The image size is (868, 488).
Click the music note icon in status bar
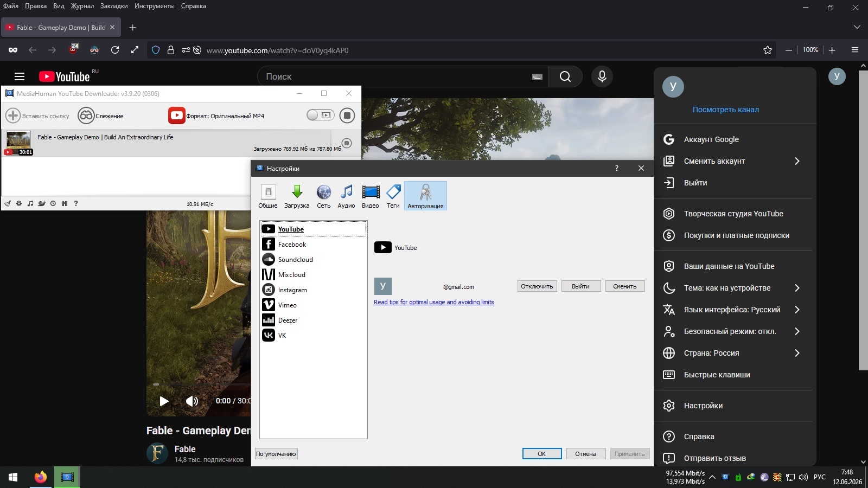30,204
